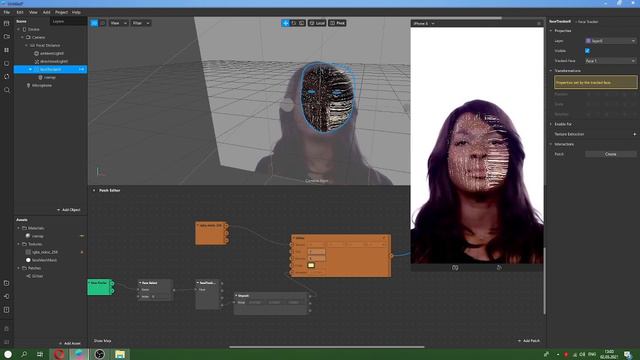Image resolution: width=640 pixels, height=360 pixels.
Task: Select the material asset under Materials
Action: 37,236
